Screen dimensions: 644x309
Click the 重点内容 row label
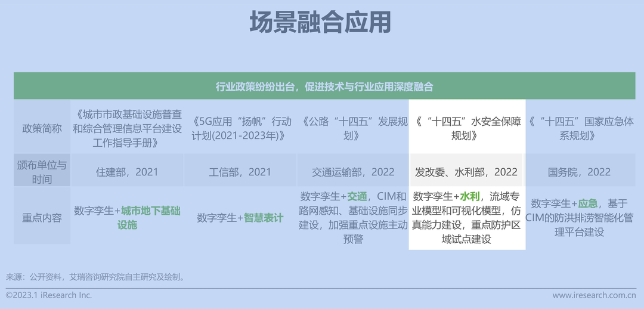coord(42,218)
